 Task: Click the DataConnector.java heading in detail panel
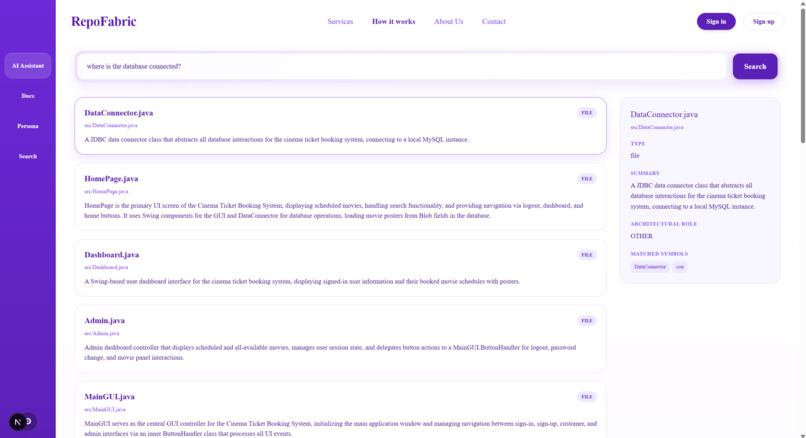664,115
